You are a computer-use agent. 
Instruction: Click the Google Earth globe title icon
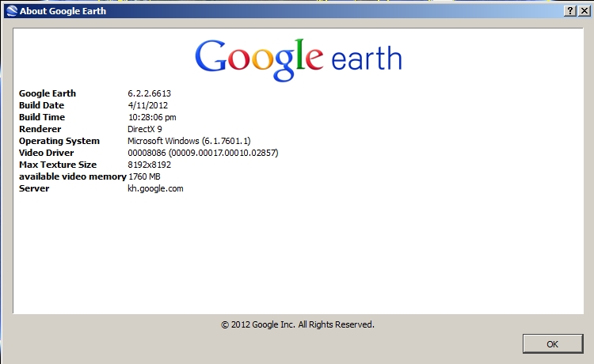[12, 11]
